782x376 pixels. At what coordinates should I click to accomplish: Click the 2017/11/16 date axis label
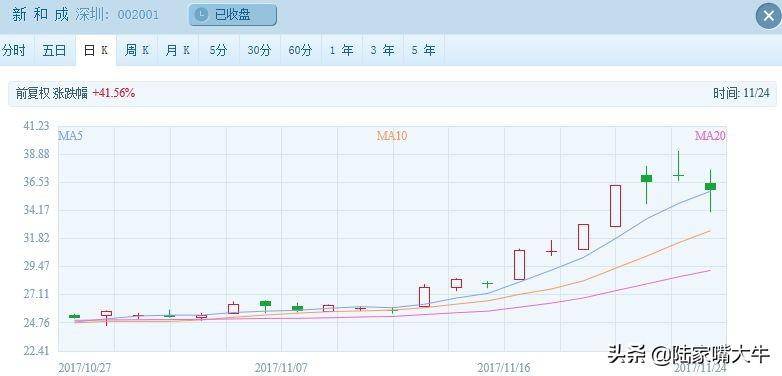[x=504, y=368]
